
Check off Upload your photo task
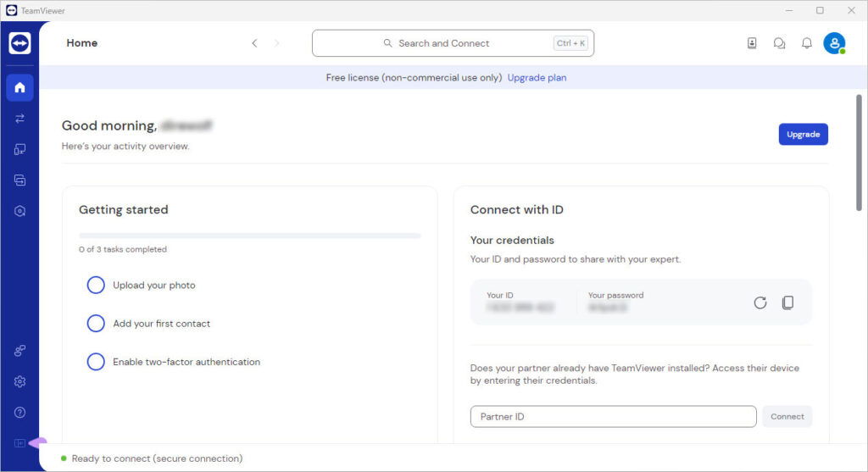96,285
